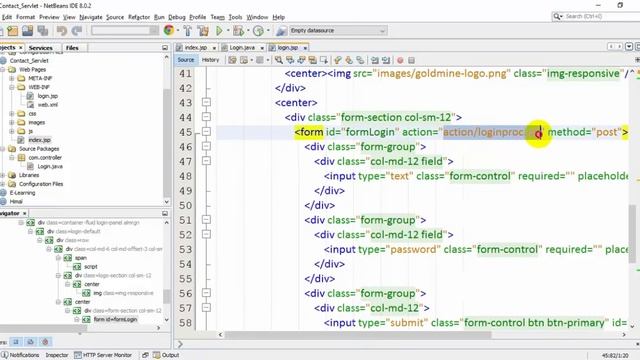Collapse code fold at line 43

(x=207, y=102)
